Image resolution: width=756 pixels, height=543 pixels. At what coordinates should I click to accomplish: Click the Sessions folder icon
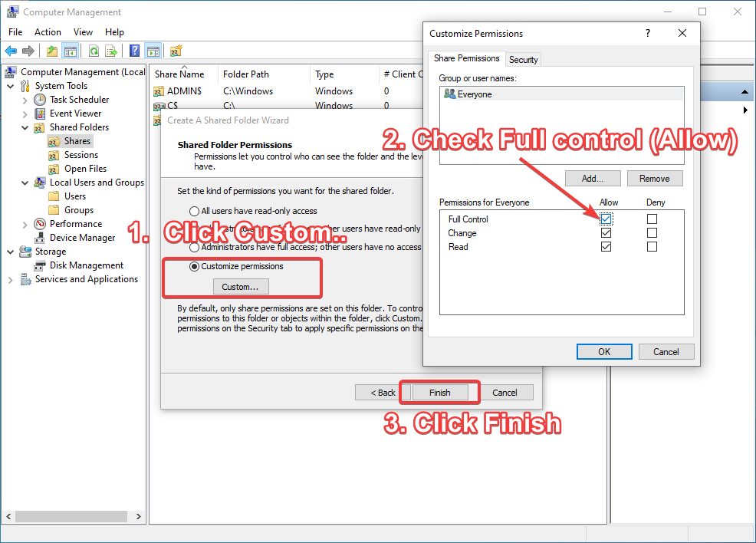pos(54,155)
